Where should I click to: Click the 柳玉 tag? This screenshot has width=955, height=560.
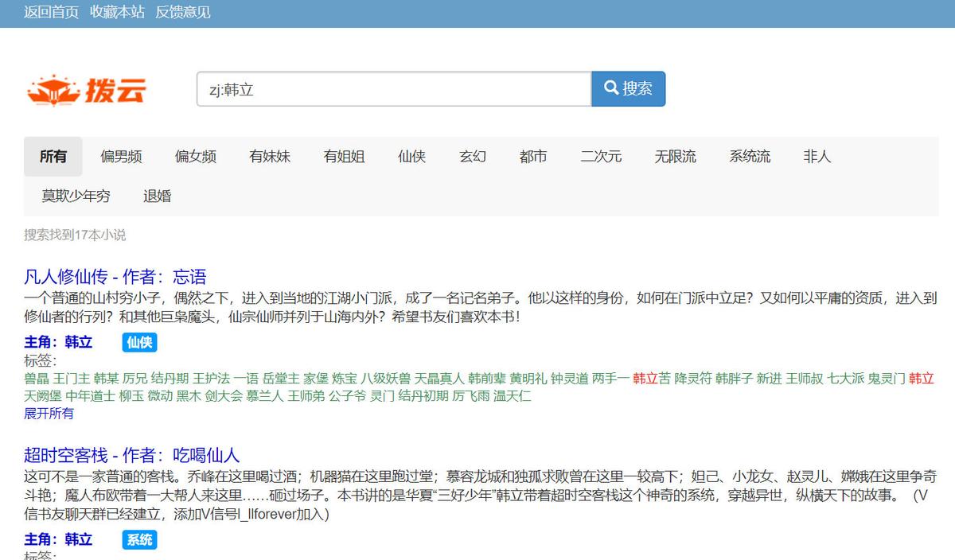tap(132, 395)
